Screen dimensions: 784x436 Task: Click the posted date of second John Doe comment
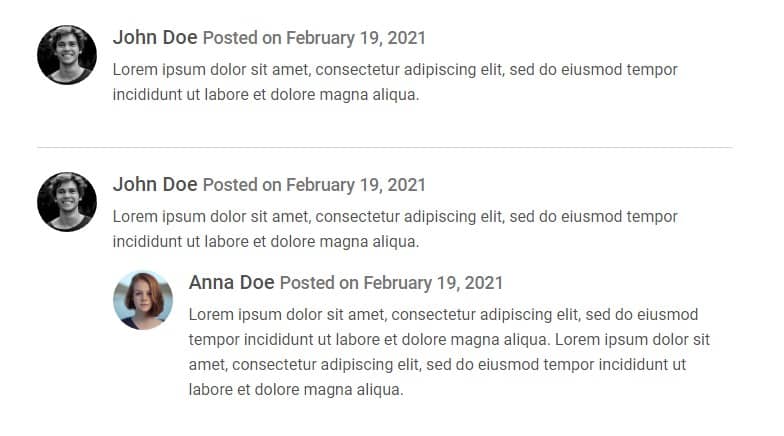(x=314, y=185)
